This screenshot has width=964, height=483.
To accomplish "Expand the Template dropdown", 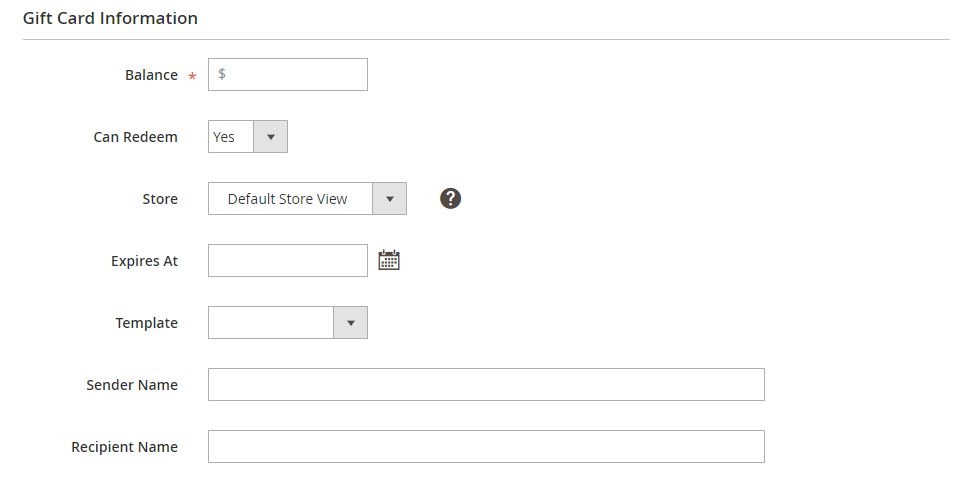I will 350,323.
